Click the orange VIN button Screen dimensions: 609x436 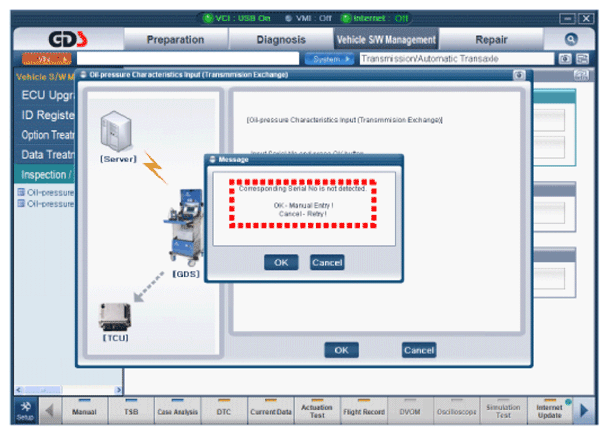47,59
